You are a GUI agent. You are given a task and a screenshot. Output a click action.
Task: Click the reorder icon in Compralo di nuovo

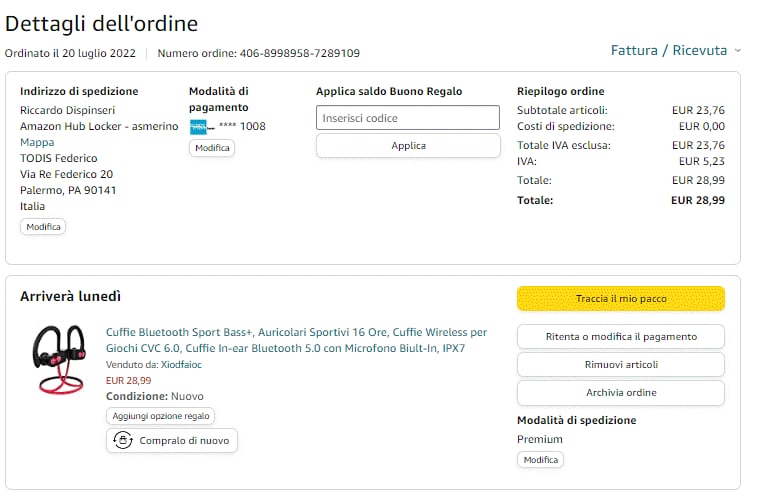[x=124, y=440]
